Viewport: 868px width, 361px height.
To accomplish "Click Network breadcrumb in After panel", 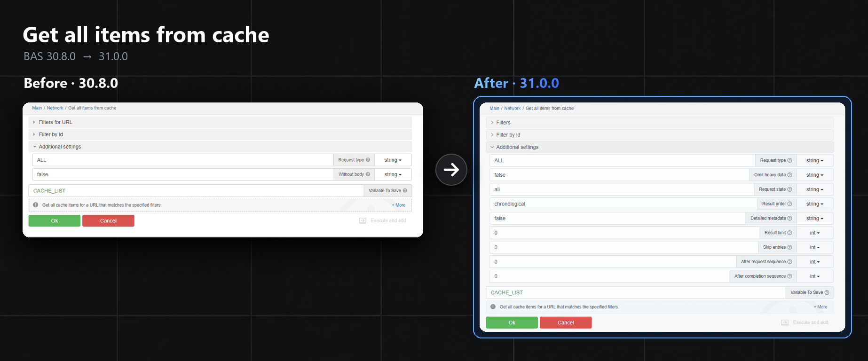I will (513, 109).
